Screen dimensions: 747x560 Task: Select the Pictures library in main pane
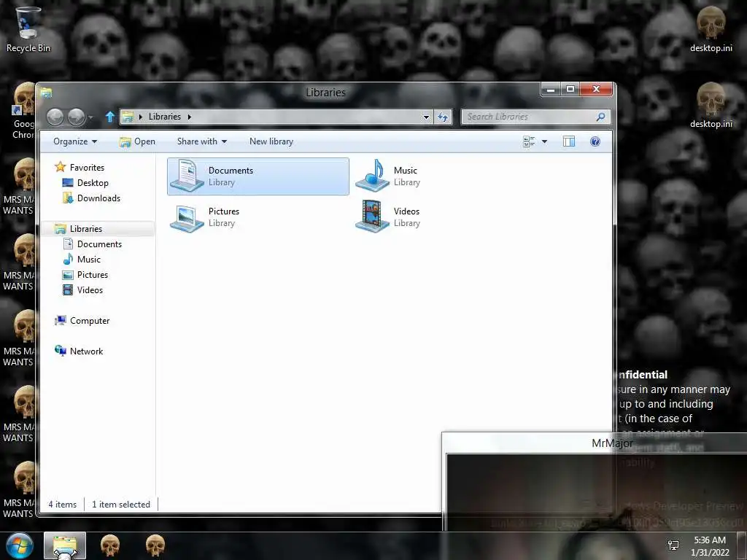coord(205,217)
